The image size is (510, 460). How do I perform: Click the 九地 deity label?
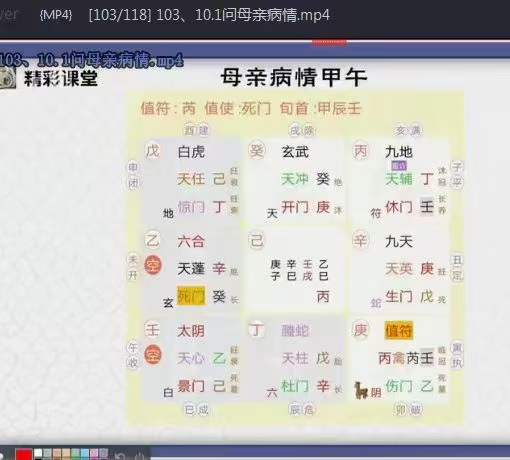tap(399, 152)
